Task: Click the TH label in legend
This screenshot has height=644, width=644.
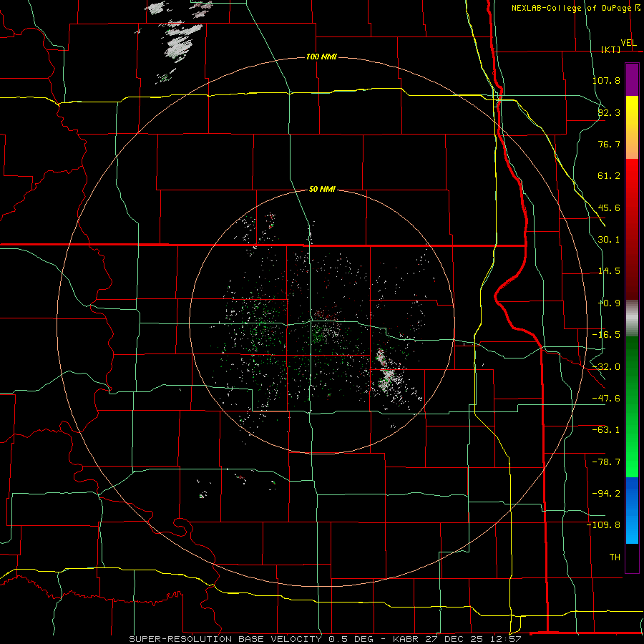Action: 615,557
